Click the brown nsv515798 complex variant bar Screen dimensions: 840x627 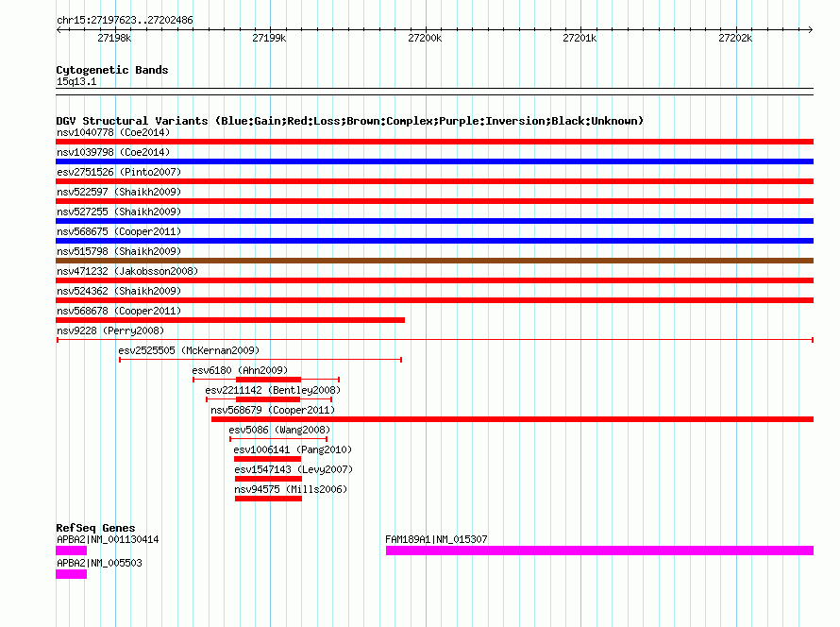point(434,261)
